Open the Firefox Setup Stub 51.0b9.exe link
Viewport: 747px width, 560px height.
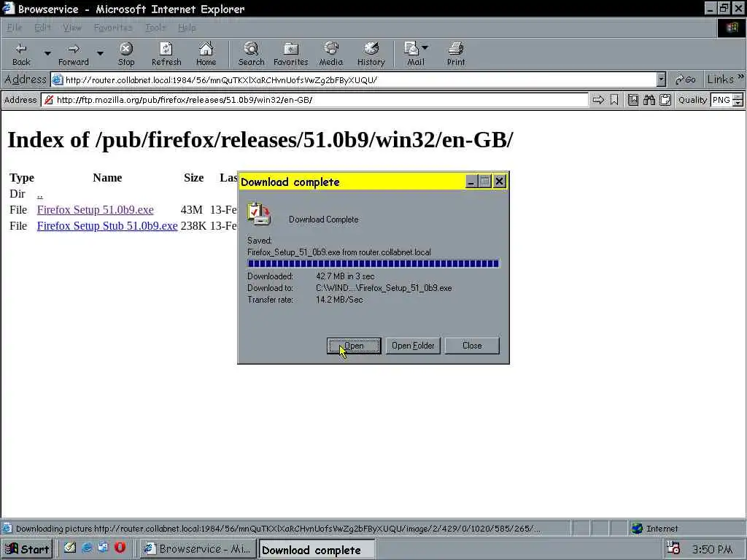click(x=107, y=226)
